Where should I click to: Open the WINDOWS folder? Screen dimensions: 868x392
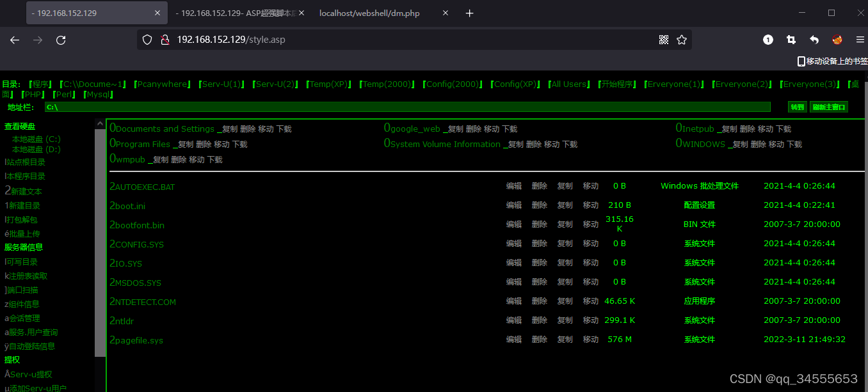coord(703,144)
